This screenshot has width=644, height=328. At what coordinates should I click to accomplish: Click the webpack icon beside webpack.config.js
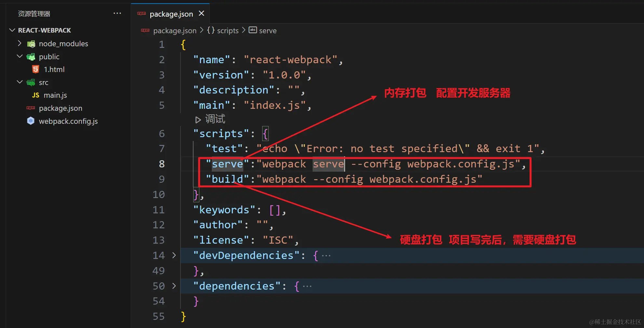click(31, 121)
